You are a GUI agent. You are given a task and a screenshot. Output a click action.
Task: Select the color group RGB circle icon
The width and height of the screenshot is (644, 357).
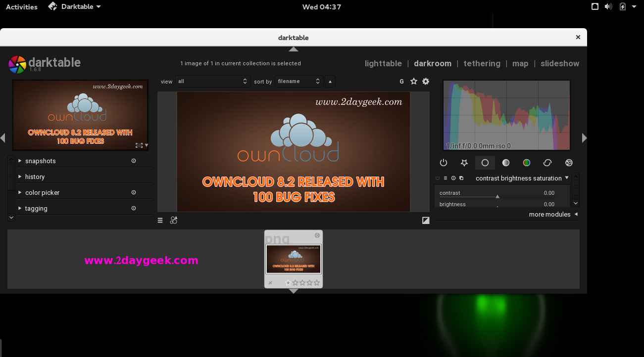coord(527,163)
